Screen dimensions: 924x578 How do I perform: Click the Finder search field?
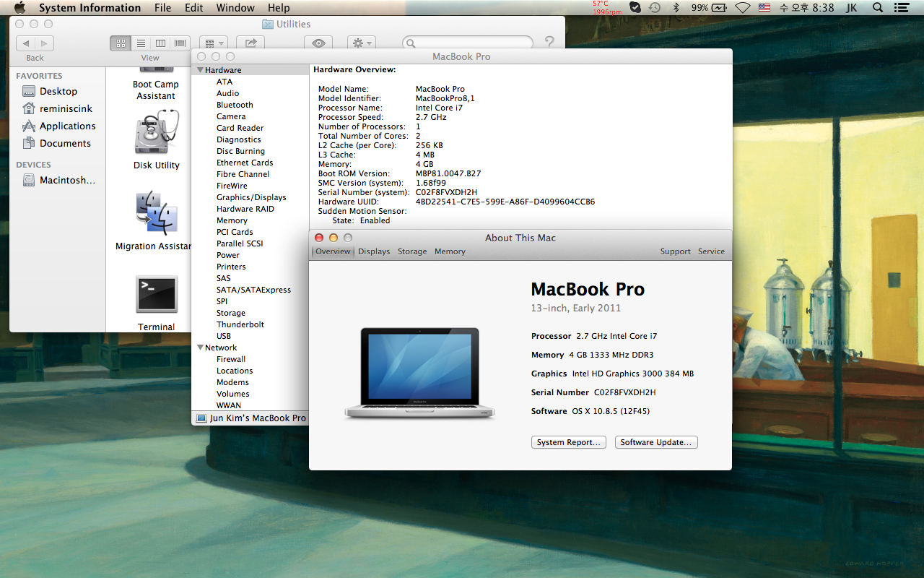[469, 43]
